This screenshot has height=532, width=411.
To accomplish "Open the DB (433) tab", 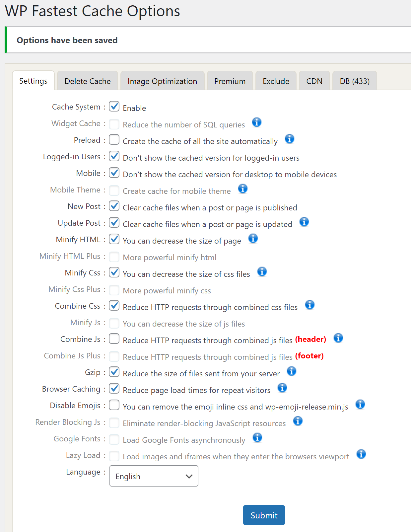I will 355,81.
